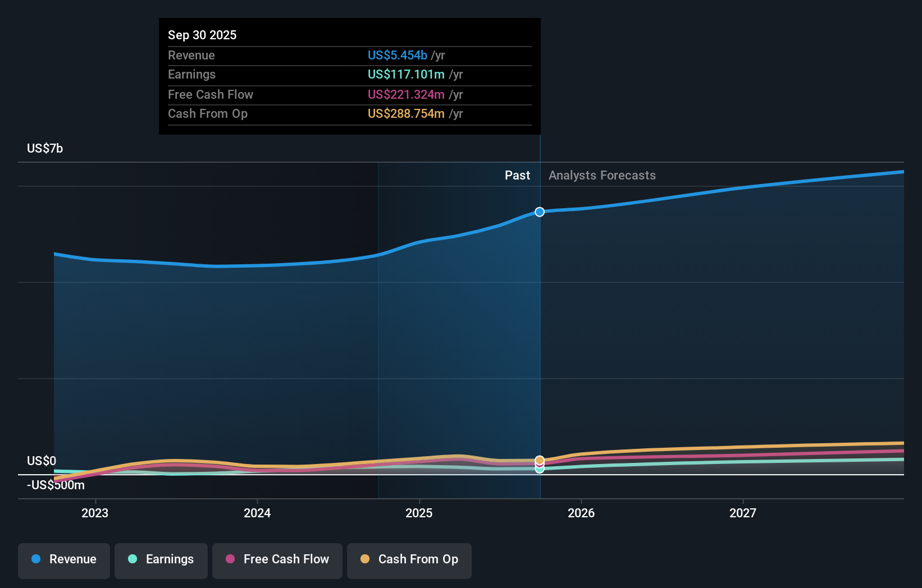The height and width of the screenshot is (588, 922).
Task: Select the blue Revenue legend dot
Action: tap(35, 559)
